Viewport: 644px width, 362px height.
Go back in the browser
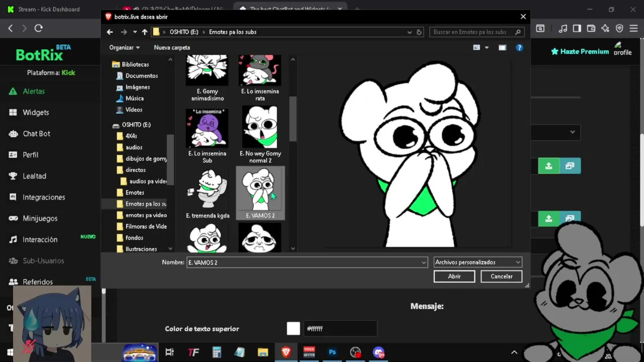(x=11, y=28)
